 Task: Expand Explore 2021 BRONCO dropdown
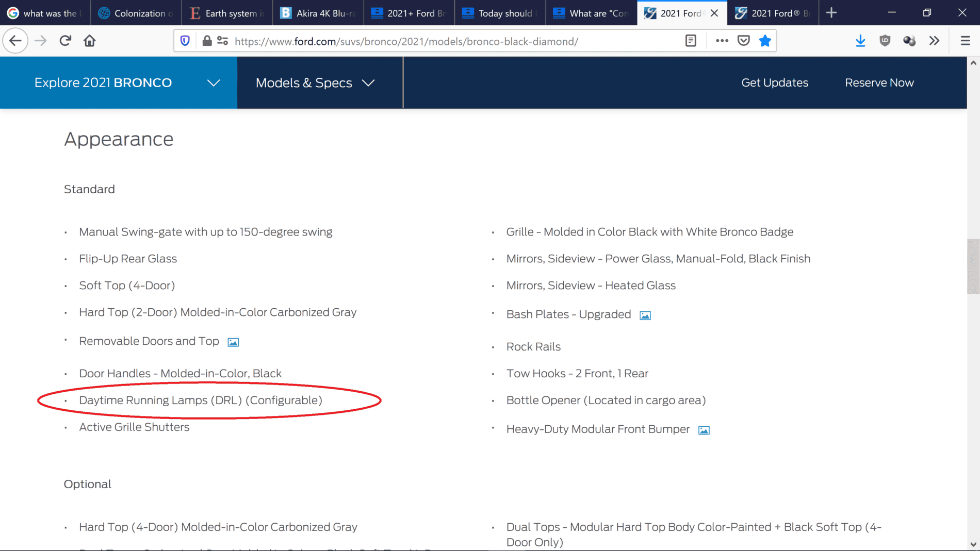pyautogui.click(x=119, y=82)
